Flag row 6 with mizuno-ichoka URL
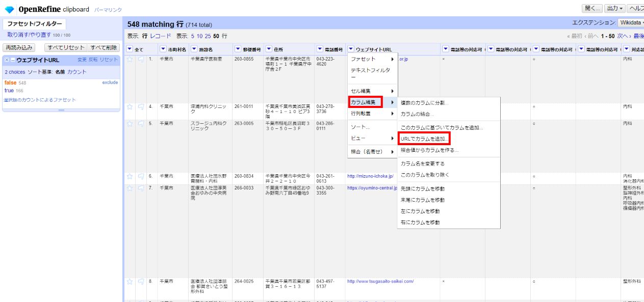Viewport: 644px width, 302px height. pyautogui.click(x=141, y=176)
